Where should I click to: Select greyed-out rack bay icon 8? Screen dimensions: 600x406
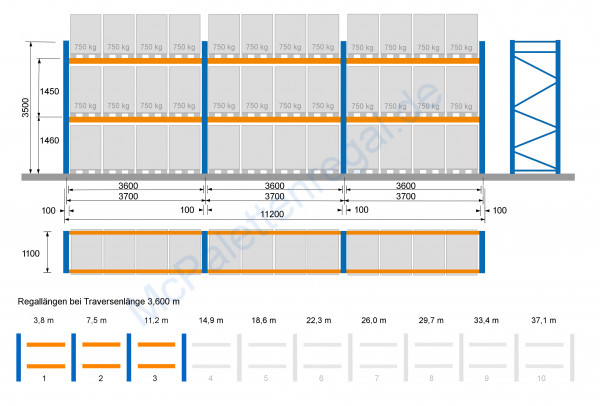(x=433, y=357)
